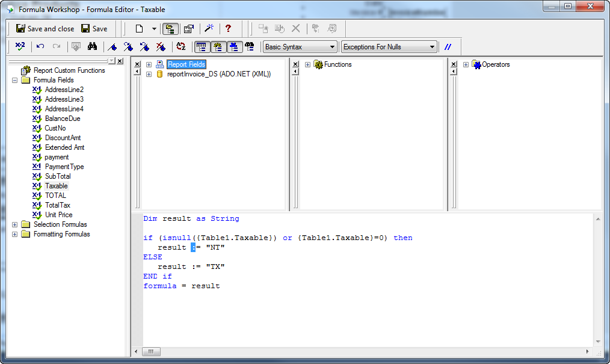The height and width of the screenshot is (364, 610).
Task: Toggle the Operator Tree panel button
Action: [234, 47]
